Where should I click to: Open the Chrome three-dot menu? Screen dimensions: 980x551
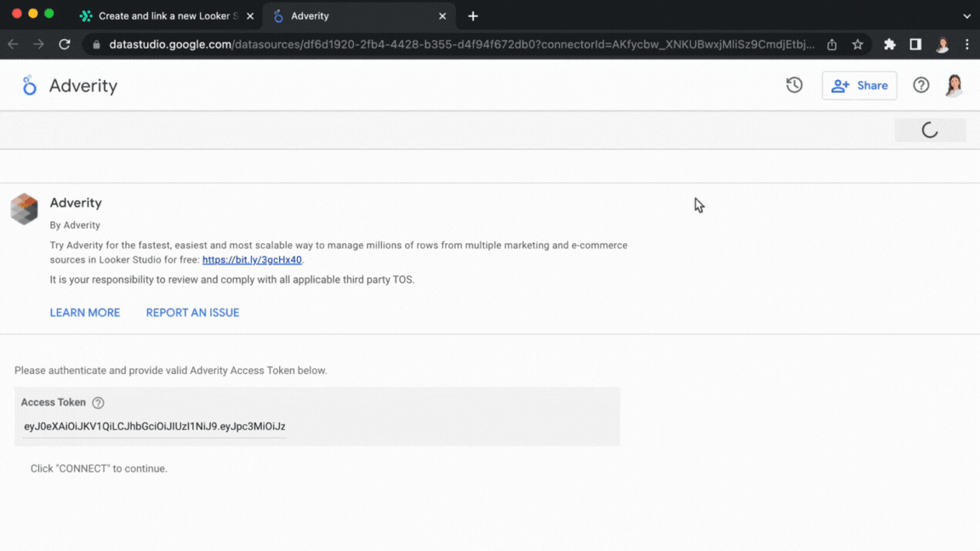pos(967,44)
